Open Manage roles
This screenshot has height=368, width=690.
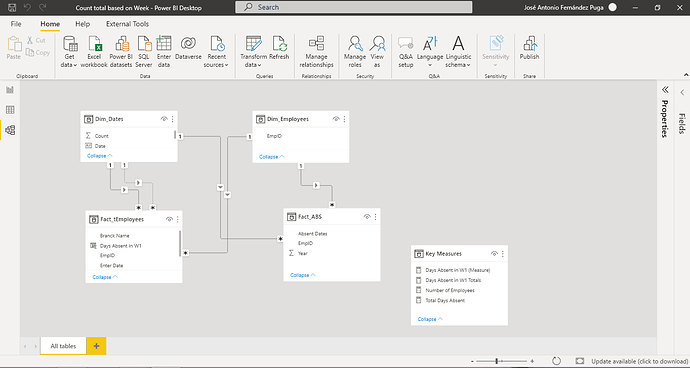[x=355, y=52]
